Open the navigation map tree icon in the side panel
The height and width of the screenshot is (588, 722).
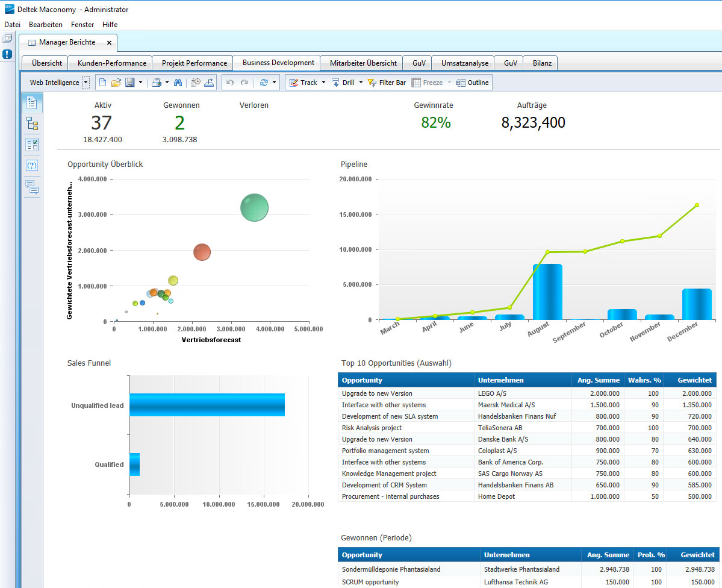point(32,124)
